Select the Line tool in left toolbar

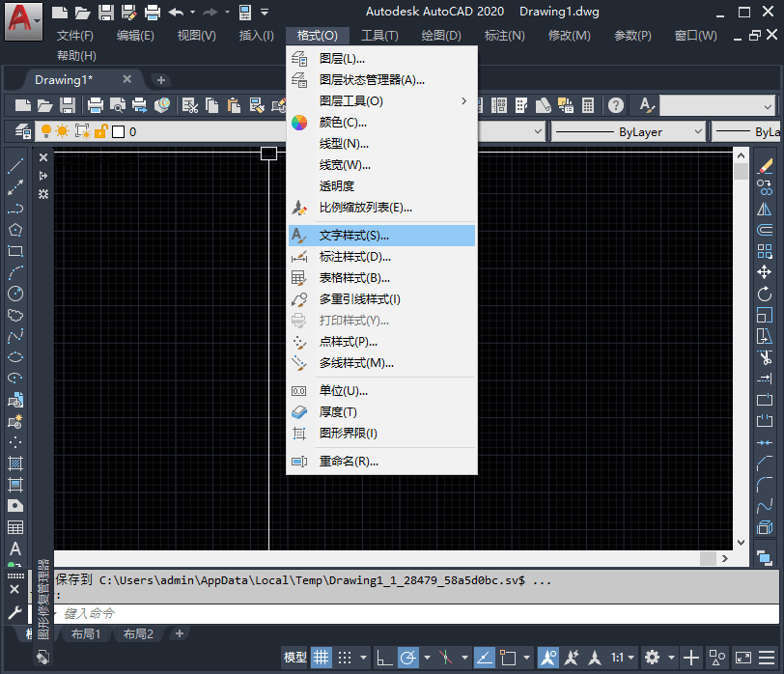click(x=15, y=166)
